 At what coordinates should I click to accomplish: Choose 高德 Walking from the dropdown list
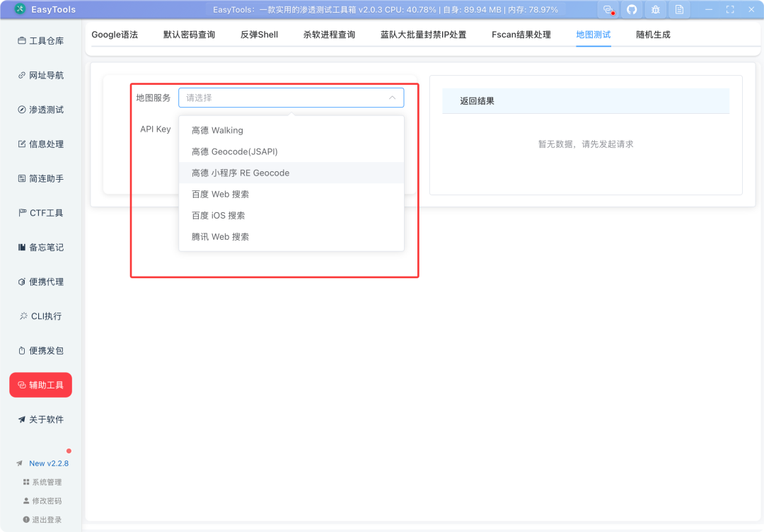click(x=291, y=131)
